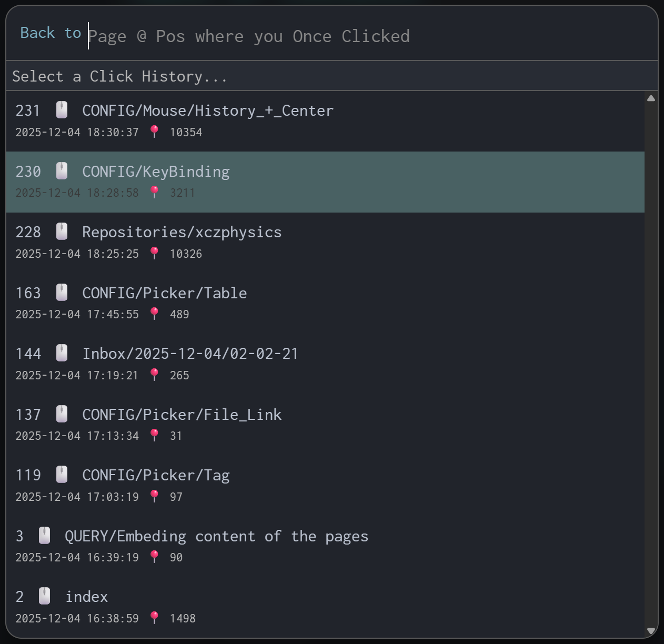The width and height of the screenshot is (664, 644).
Task: Open the CONFIG/Picker/Tag history item
Action: tap(156, 476)
